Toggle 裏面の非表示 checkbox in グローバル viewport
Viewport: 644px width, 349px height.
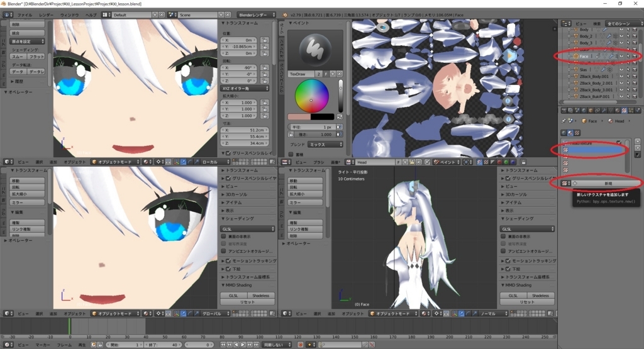tap(223, 236)
